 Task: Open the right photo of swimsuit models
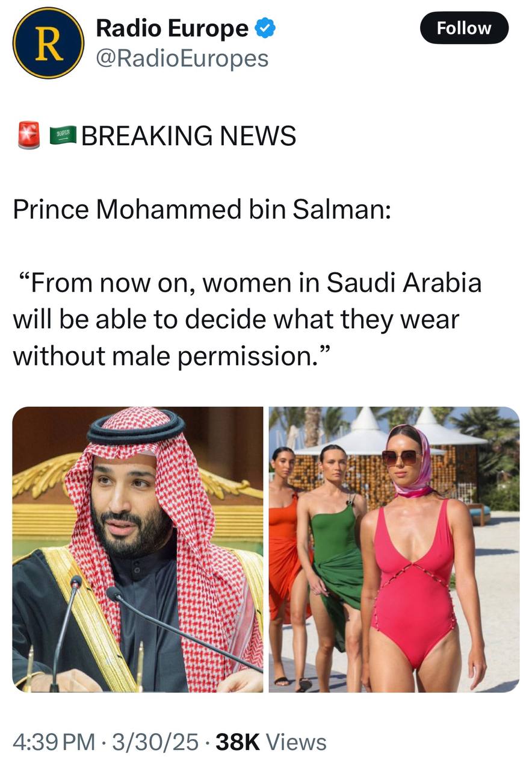[x=394, y=549]
